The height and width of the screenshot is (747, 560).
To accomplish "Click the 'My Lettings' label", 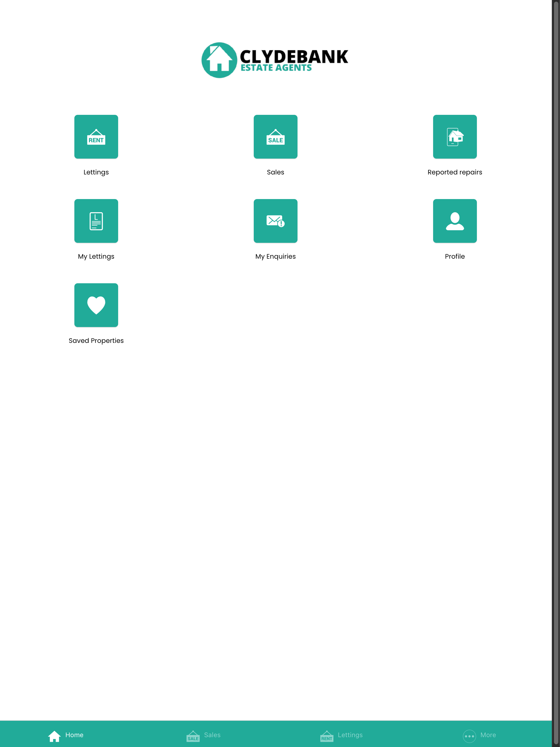I will pos(96,257).
